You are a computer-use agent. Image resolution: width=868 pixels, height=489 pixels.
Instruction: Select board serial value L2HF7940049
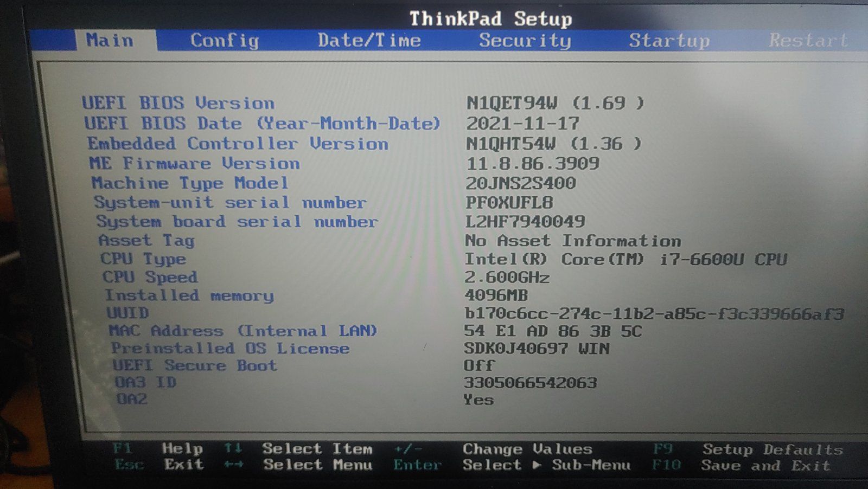click(525, 222)
